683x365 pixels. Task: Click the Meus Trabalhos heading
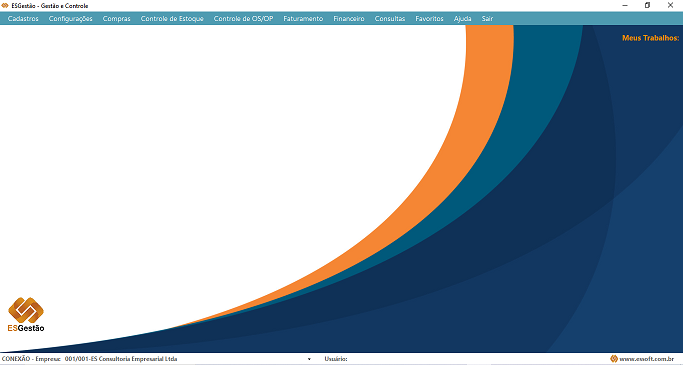[650, 38]
